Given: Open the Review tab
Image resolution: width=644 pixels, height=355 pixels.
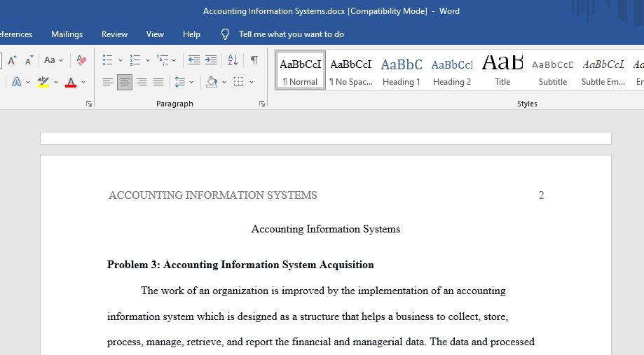Looking at the screenshot, I should pyautogui.click(x=115, y=34).
